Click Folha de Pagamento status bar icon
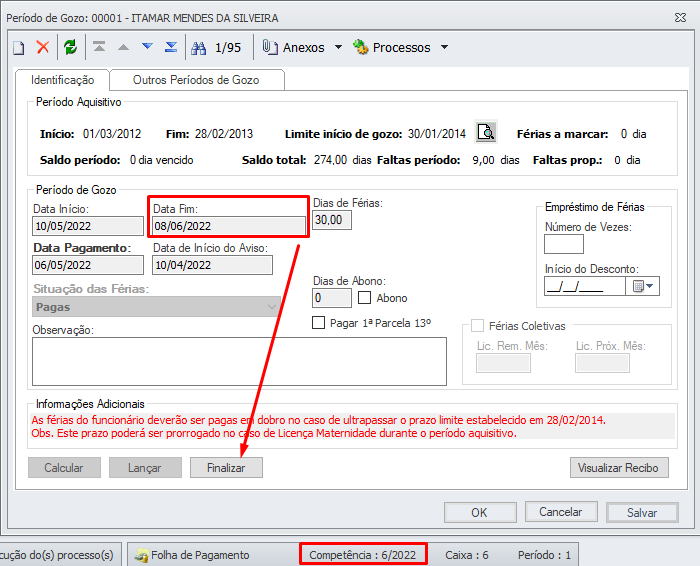This screenshot has width=700, height=566. pos(142,555)
